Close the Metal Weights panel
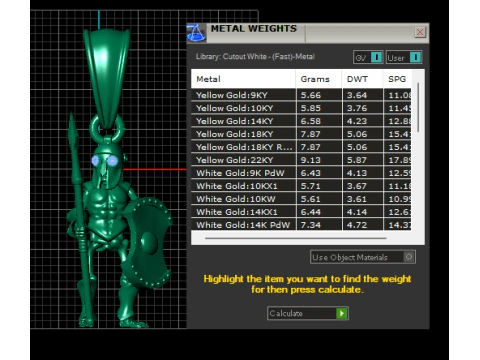 (x=420, y=32)
